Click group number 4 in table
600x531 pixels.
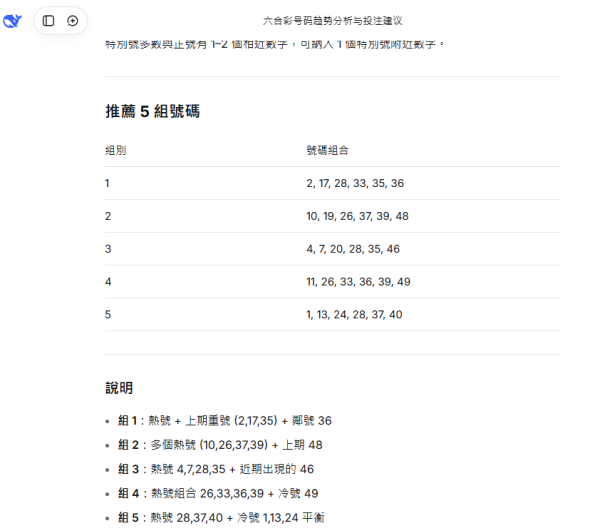[x=108, y=282]
